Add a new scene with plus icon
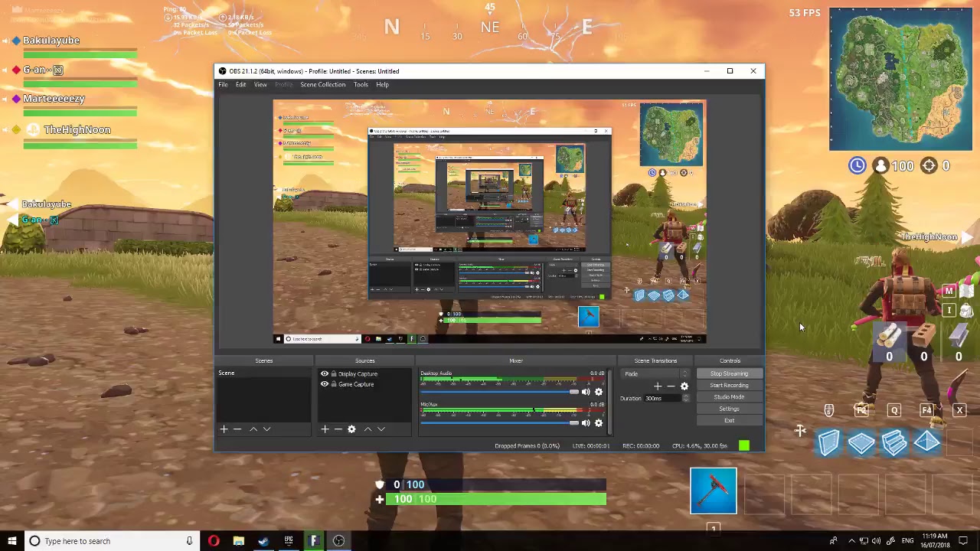This screenshot has width=980, height=551. coord(224,429)
